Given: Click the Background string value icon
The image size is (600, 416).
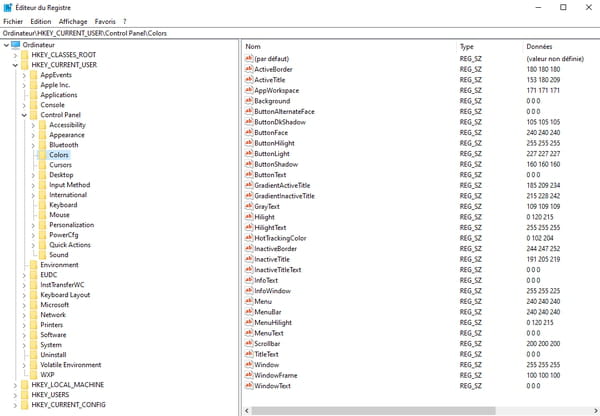Looking at the screenshot, I should click(x=249, y=101).
